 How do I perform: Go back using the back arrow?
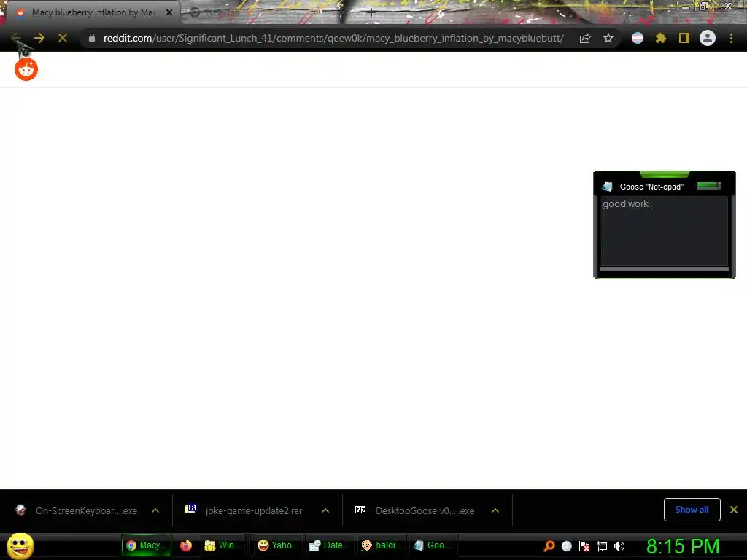click(16, 38)
